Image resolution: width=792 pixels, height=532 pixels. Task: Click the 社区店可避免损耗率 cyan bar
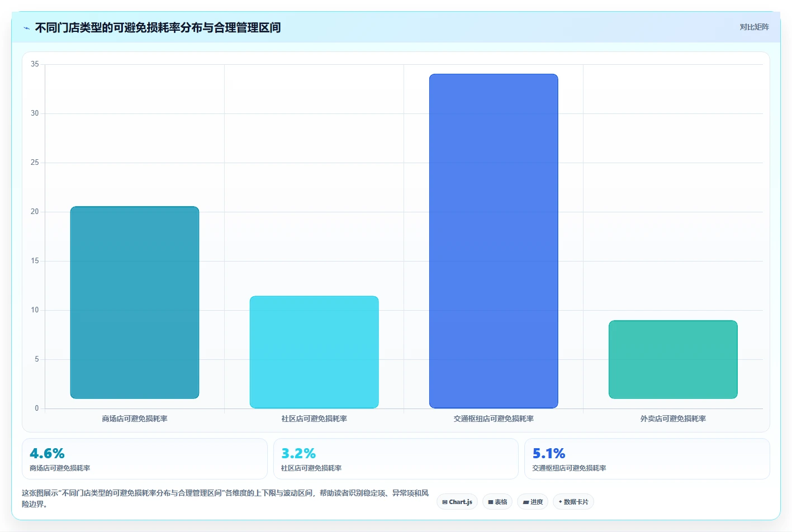point(314,352)
